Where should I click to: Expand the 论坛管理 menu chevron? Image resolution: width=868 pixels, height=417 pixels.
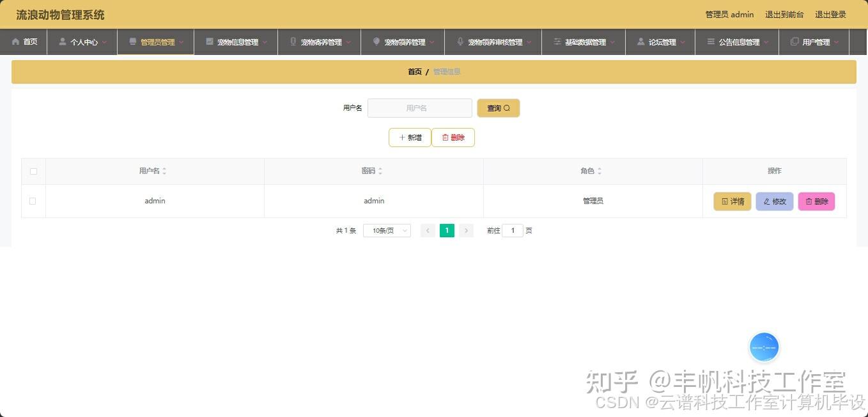pyautogui.click(x=683, y=42)
